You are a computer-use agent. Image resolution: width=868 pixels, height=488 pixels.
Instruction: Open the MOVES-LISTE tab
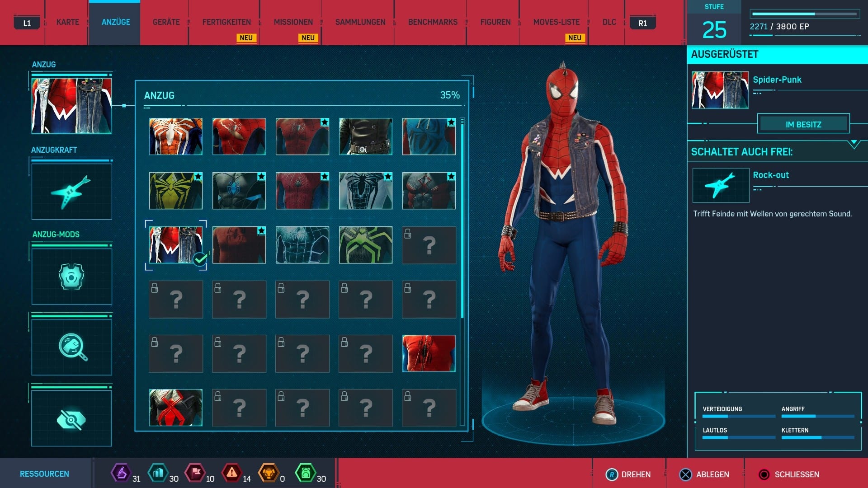coord(556,22)
